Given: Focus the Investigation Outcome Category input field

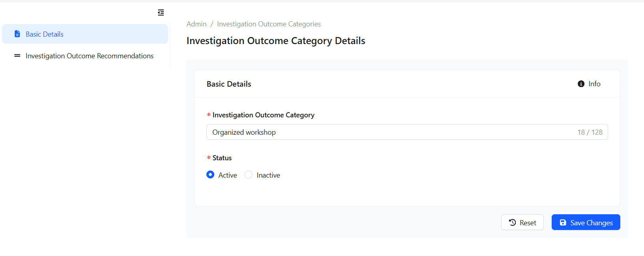Looking at the screenshot, I should point(407,132).
